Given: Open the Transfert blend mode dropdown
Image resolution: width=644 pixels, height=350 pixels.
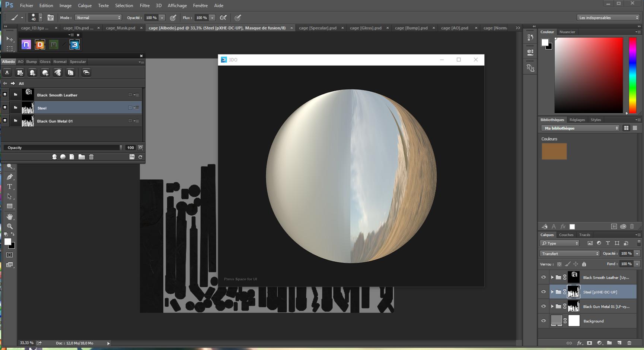Looking at the screenshot, I should point(570,253).
